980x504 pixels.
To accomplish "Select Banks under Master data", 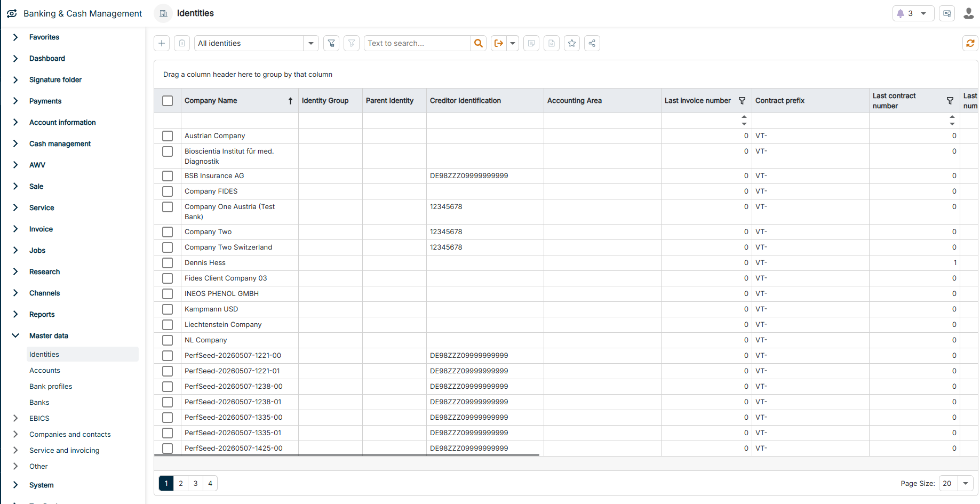I will point(39,402).
